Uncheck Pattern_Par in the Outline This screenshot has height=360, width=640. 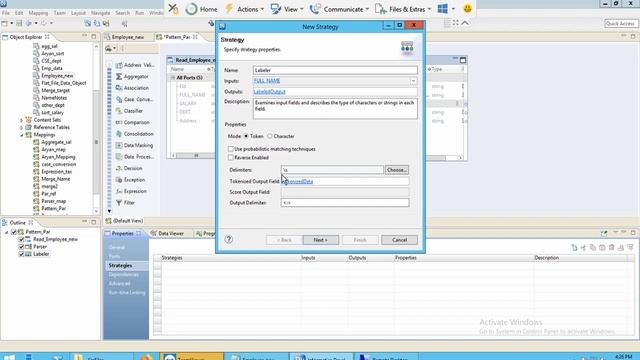[14, 232]
